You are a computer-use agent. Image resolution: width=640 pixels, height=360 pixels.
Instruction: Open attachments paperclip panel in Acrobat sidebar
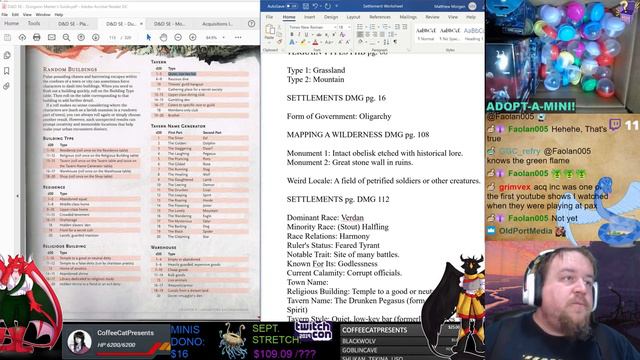coord(7,86)
